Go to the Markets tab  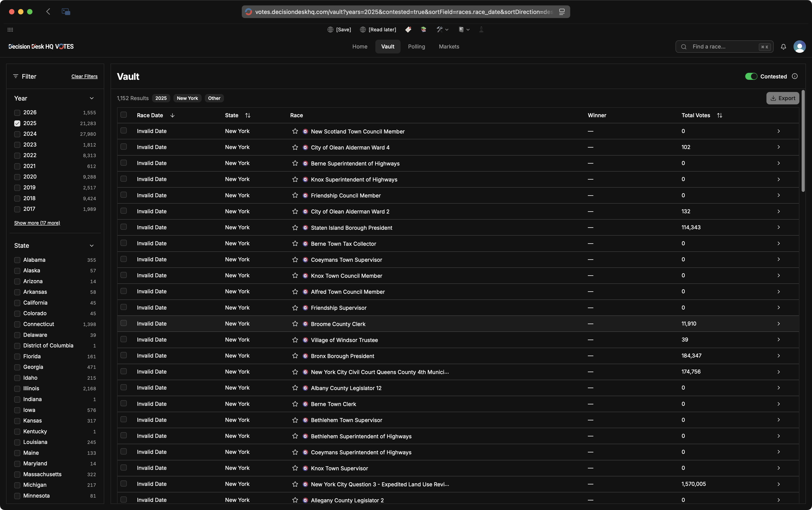(449, 46)
